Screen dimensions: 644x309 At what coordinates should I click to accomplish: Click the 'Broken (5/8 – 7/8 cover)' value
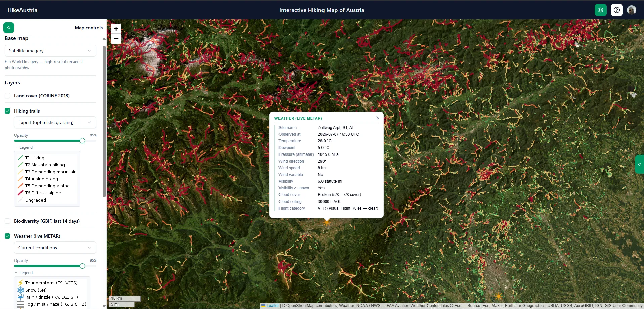click(x=340, y=195)
